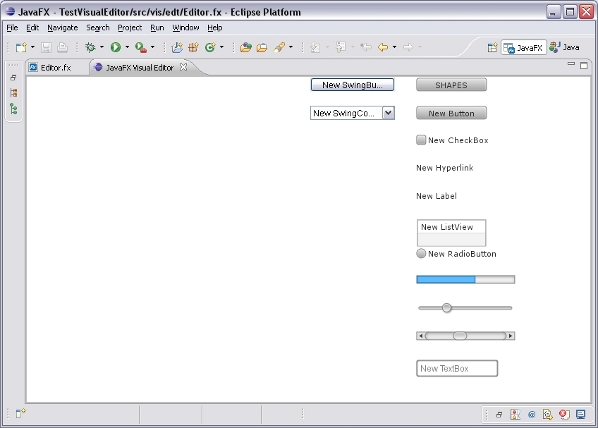This screenshot has width=598, height=428.
Task: Click the New Java Package icon
Action: pyautogui.click(x=193, y=47)
